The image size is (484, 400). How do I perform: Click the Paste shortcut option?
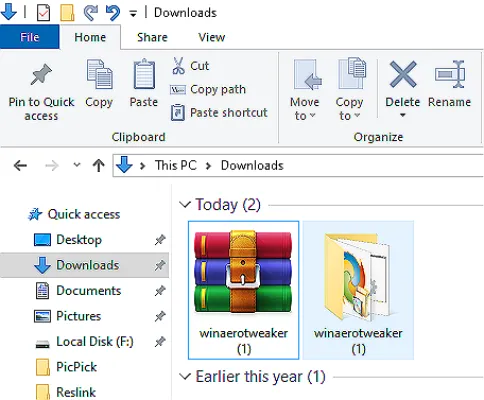coord(219,113)
